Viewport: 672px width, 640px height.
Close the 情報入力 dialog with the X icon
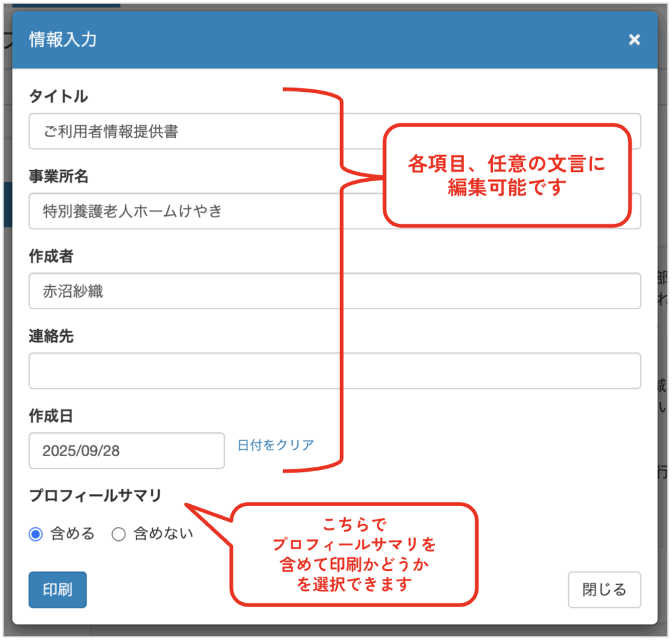[x=634, y=40]
